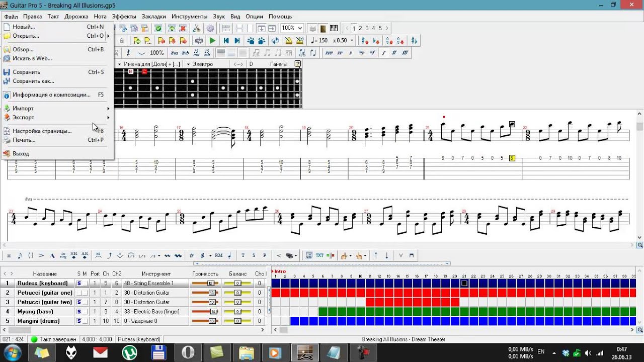Click the add track icon
Screen dimensions: 644x362
[x=172, y=28]
